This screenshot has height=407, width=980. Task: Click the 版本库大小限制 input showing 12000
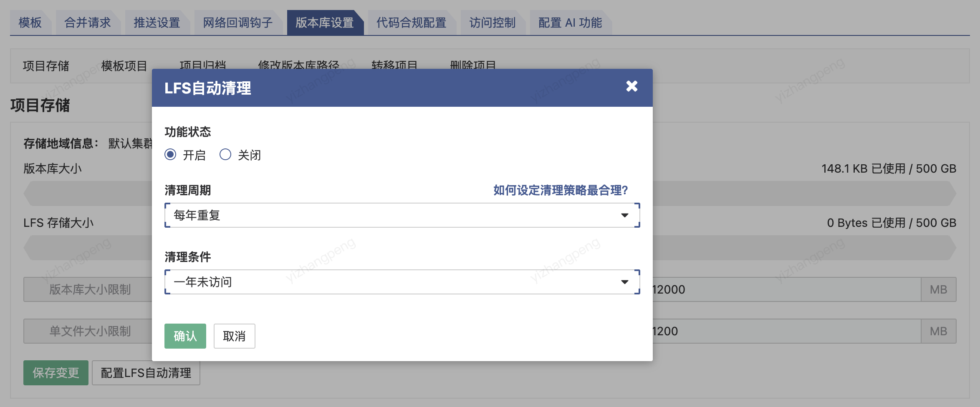[785, 289]
